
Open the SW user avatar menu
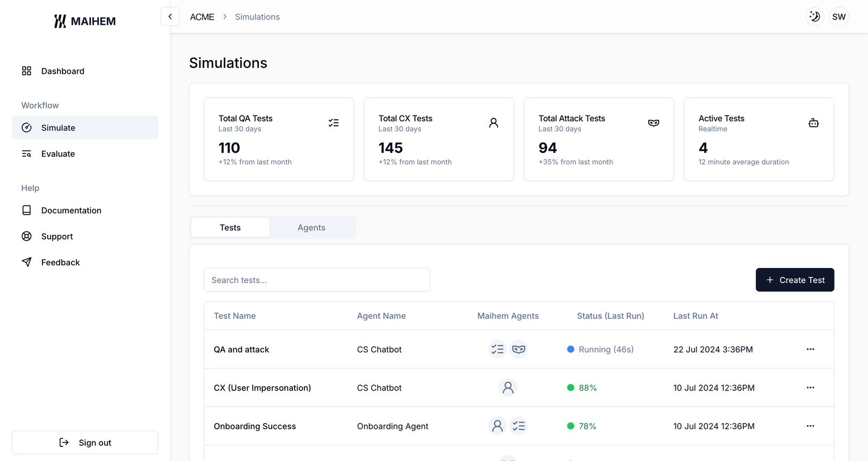click(x=839, y=17)
